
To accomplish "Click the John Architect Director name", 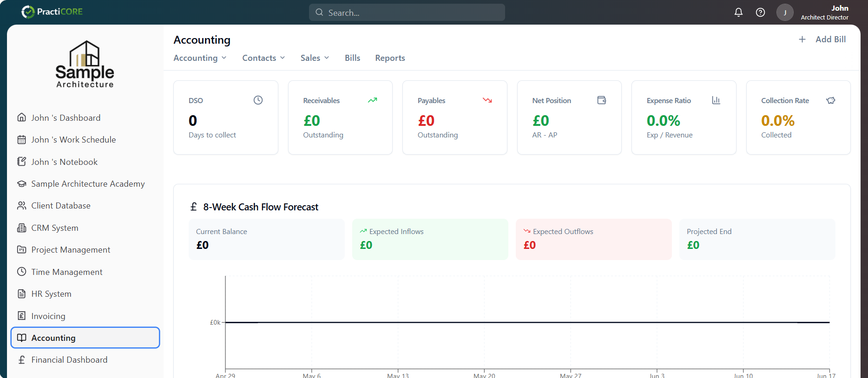I will 825,13.
